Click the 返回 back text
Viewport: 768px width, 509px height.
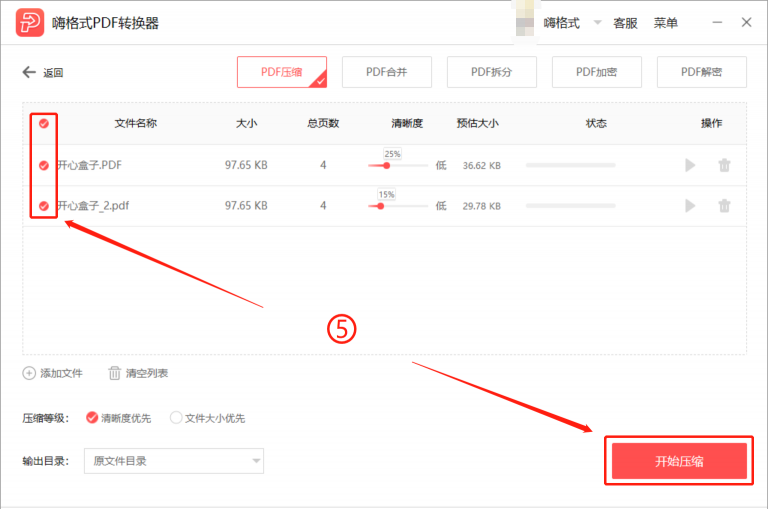(x=53, y=73)
